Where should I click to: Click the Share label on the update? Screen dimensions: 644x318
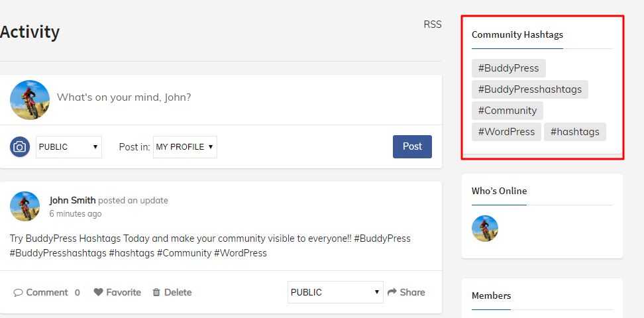412,292
